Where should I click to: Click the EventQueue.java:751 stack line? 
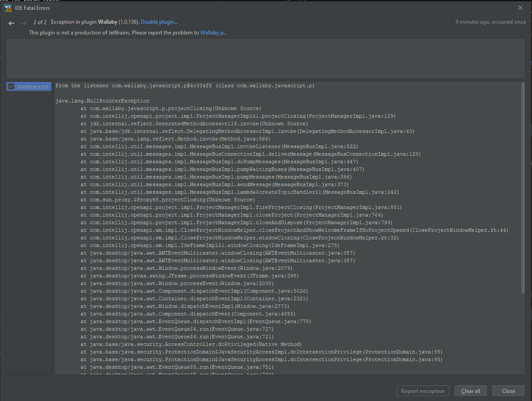[x=177, y=367]
